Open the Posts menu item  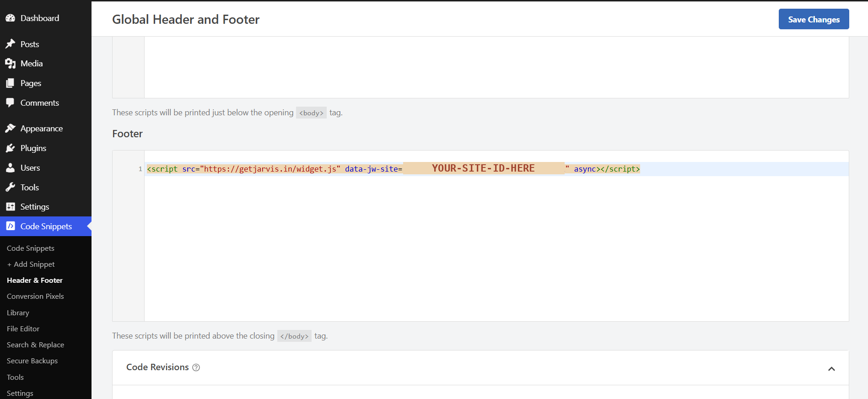[46, 44]
